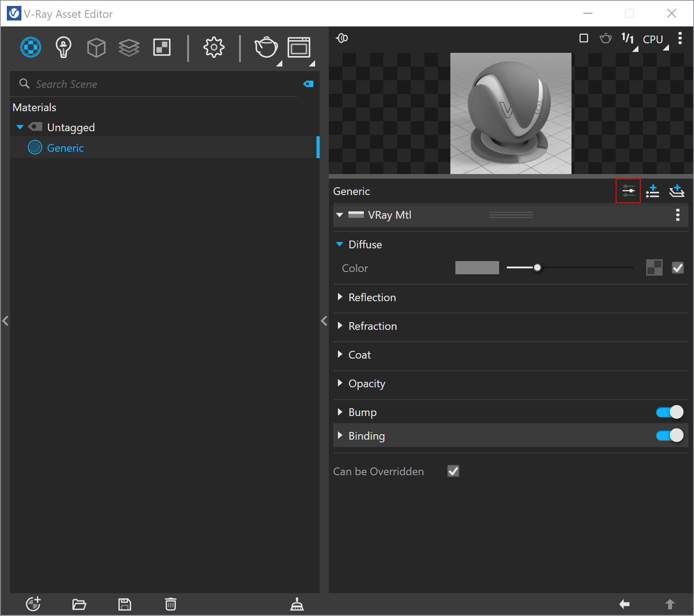Image resolution: width=694 pixels, height=616 pixels.
Task: Click the save asset to file icon
Action: [125, 605]
